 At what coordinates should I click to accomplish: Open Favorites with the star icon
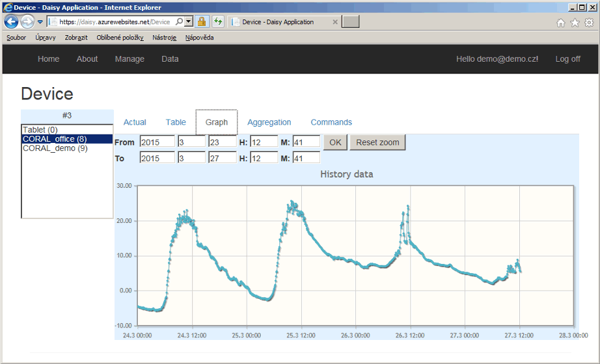click(x=575, y=23)
